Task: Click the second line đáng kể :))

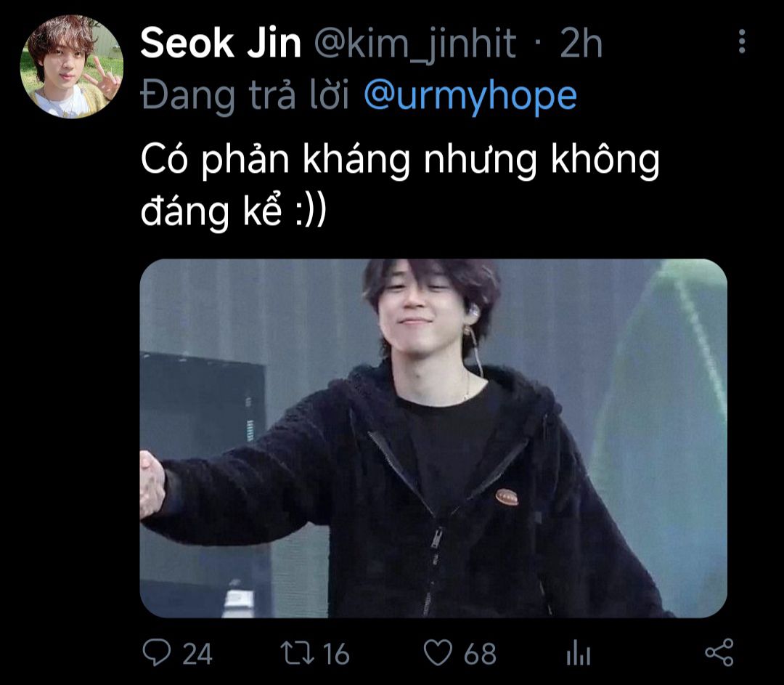Action: coord(234,211)
